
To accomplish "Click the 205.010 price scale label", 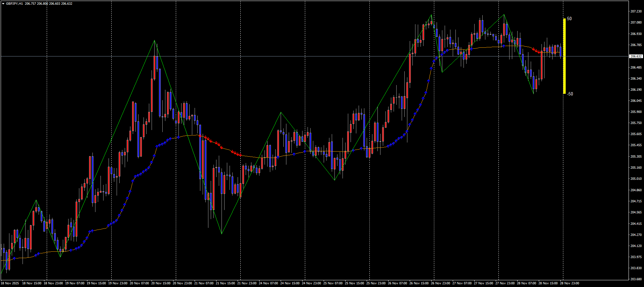I will point(636,179).
